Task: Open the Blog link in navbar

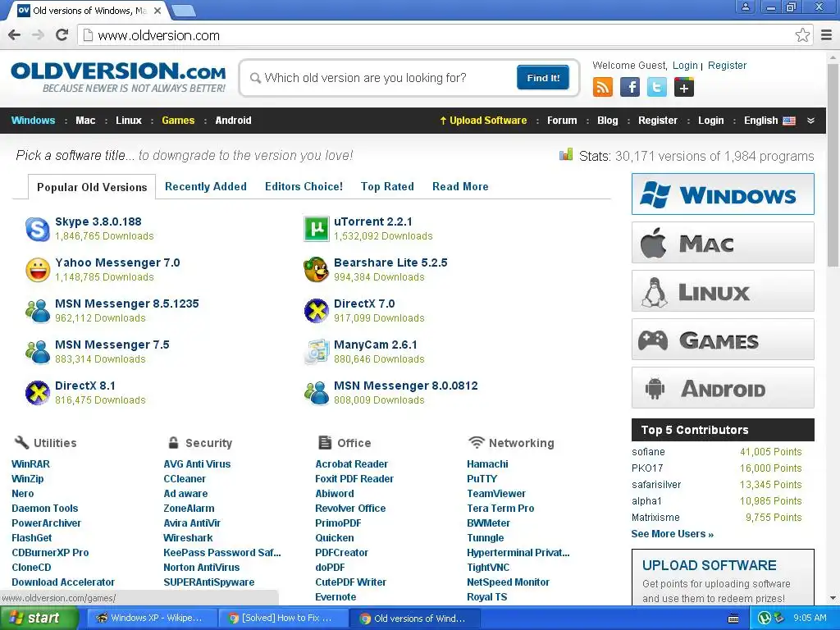Action: tap(608, 121)
